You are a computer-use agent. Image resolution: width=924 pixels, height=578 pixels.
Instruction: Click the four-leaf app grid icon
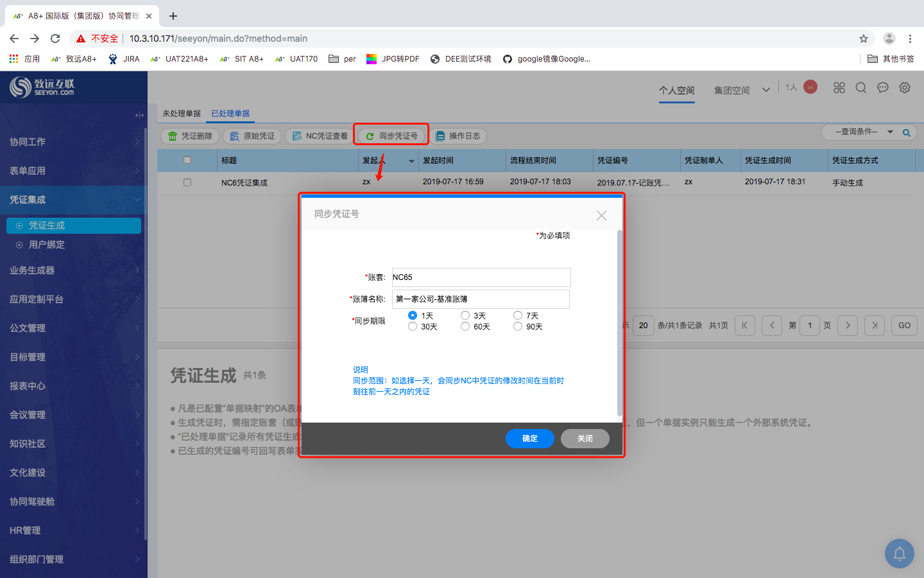tap(839, 88)
